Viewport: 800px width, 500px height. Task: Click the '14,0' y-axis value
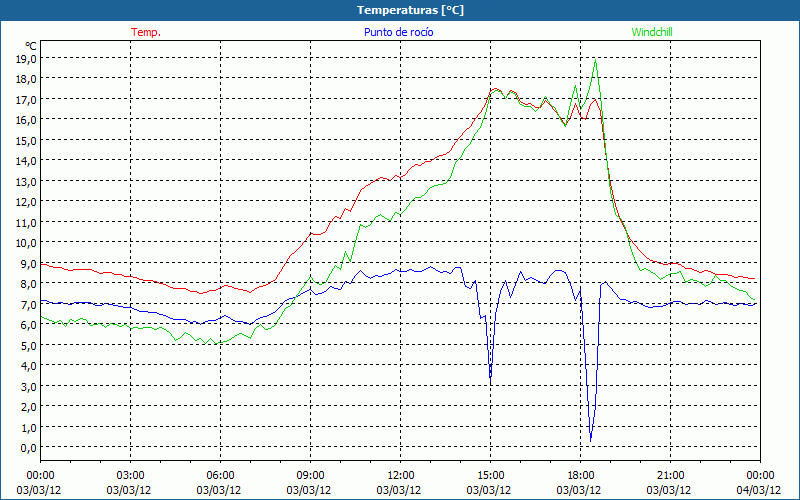(x=26, y=161)
